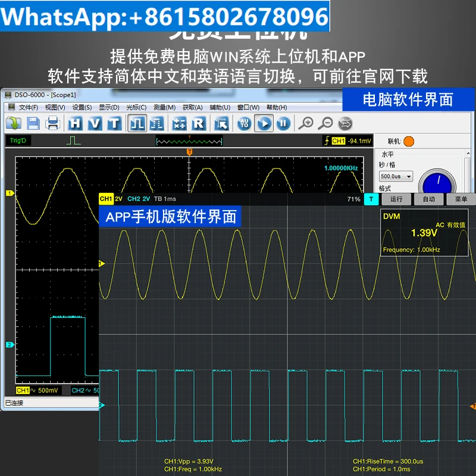476x476 pixels.
Task: Tap the CH1:Period = 1.0ms readout
Action: pyautogui.click(x=381, y=469)
